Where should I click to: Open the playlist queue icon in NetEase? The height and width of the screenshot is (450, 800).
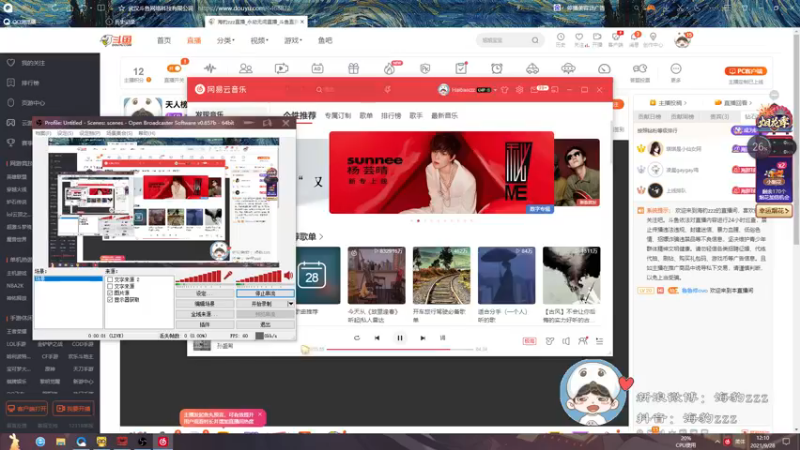[x=599, y=341]
